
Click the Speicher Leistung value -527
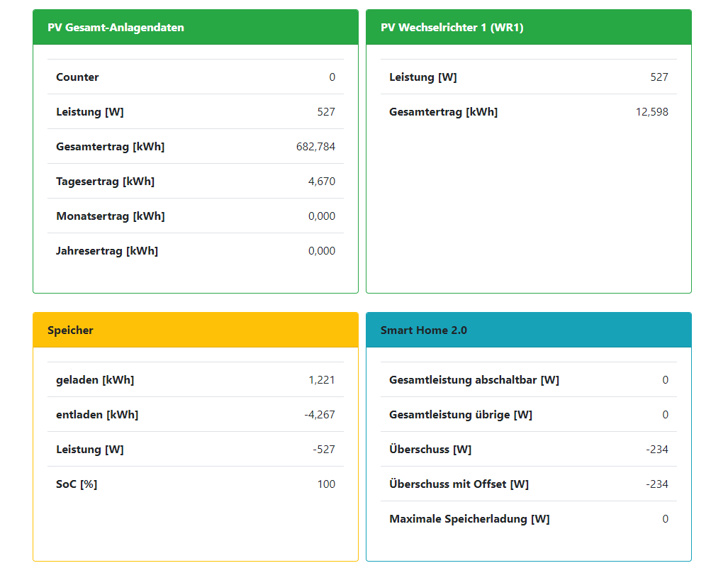click(324, 450)
